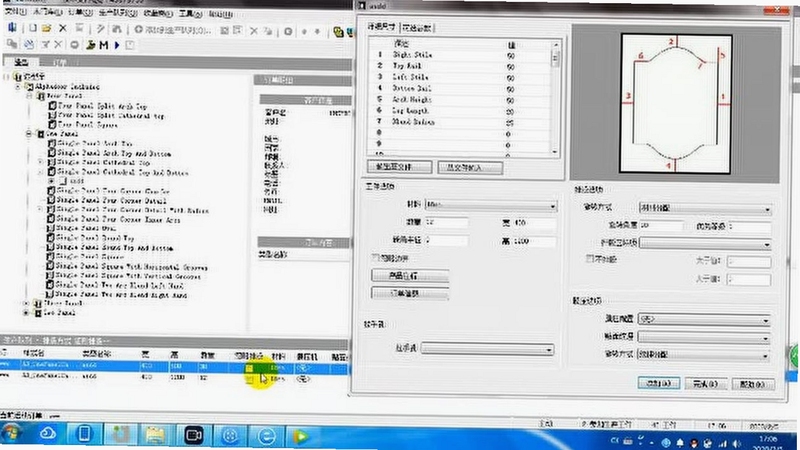
Task: Open the 封边配置 dropdown showing <无>
Action: point(704,319)
